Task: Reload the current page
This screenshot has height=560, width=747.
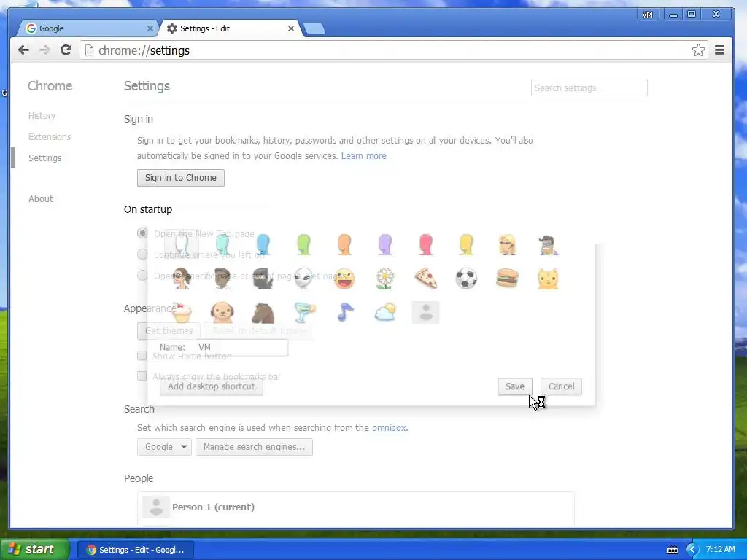Action: point(66,50)
